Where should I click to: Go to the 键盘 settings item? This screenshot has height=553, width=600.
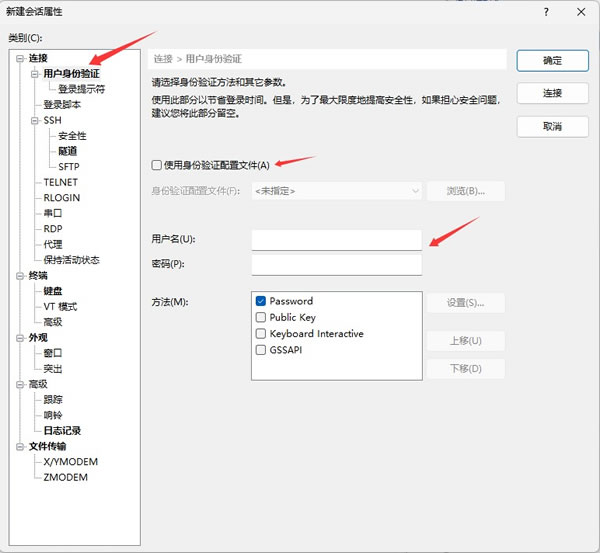point(53,291)
